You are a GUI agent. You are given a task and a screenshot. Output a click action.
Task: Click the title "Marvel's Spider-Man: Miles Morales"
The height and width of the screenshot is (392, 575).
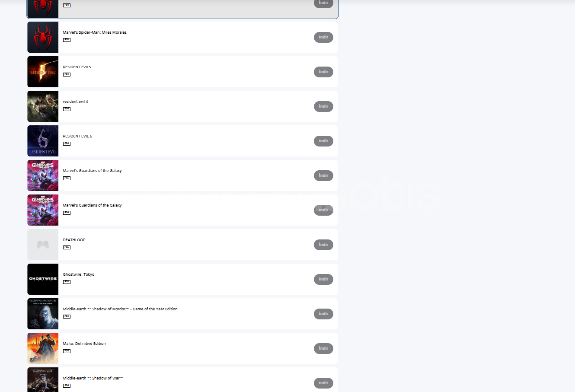coord(95,32)
